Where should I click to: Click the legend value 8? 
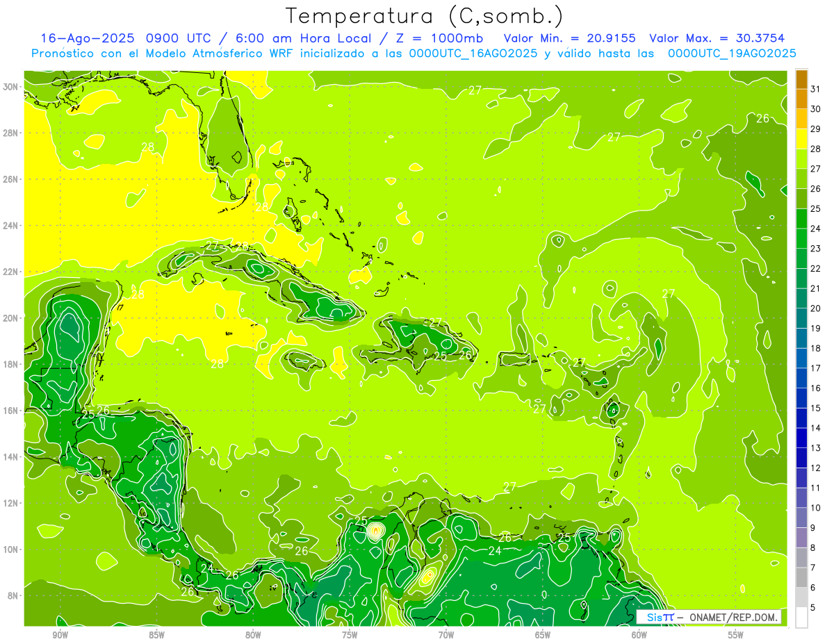point(814,548)
